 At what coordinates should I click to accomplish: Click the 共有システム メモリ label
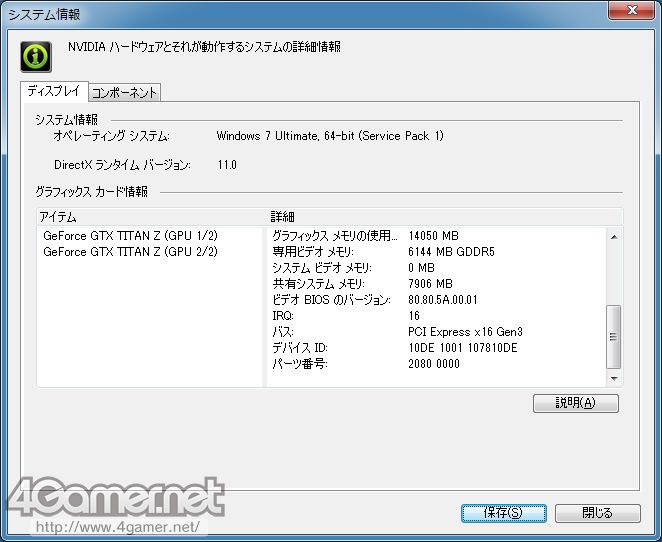point(318,284)
